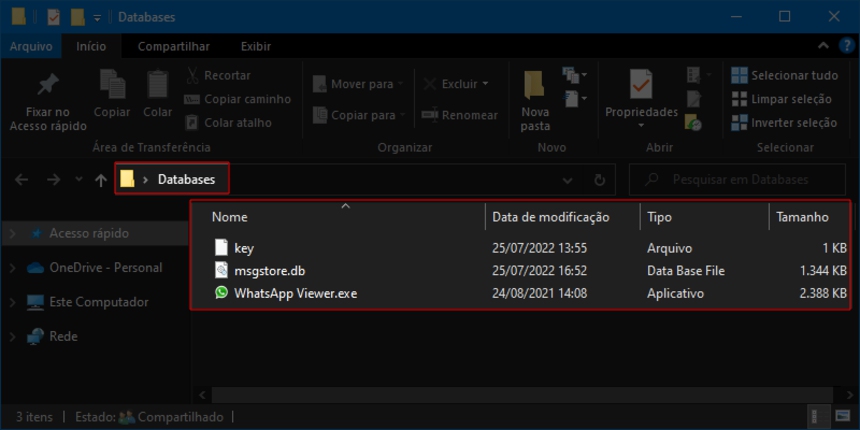Refresh the Databases folder
This screenshot has width=860, height=430.
(599, 179)
